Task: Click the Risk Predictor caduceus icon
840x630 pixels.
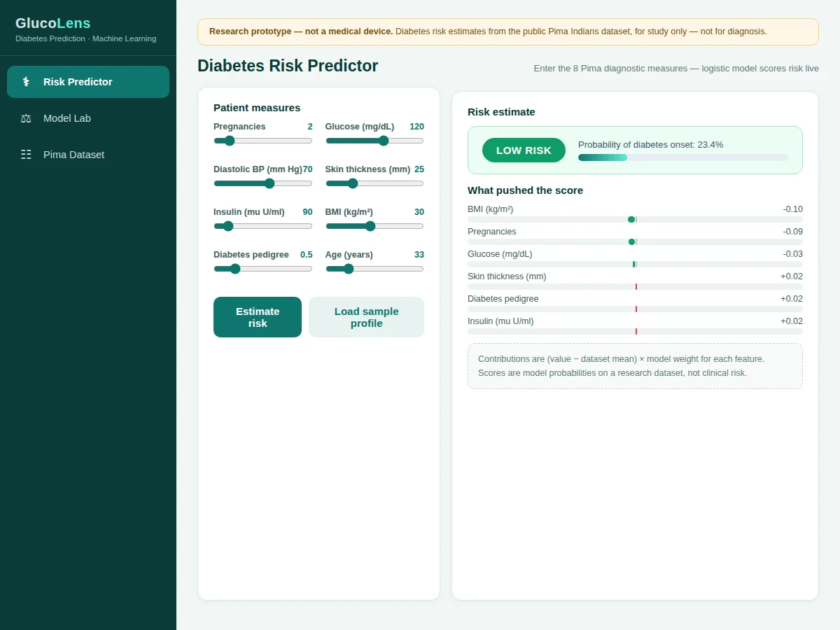Action: pos(26,82)
